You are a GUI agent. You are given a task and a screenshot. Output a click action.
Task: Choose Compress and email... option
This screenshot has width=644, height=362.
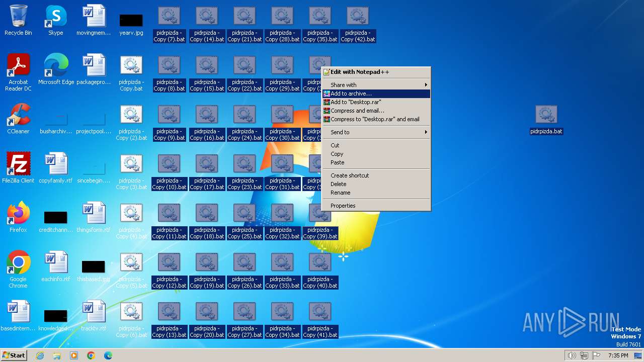point(376,111)
